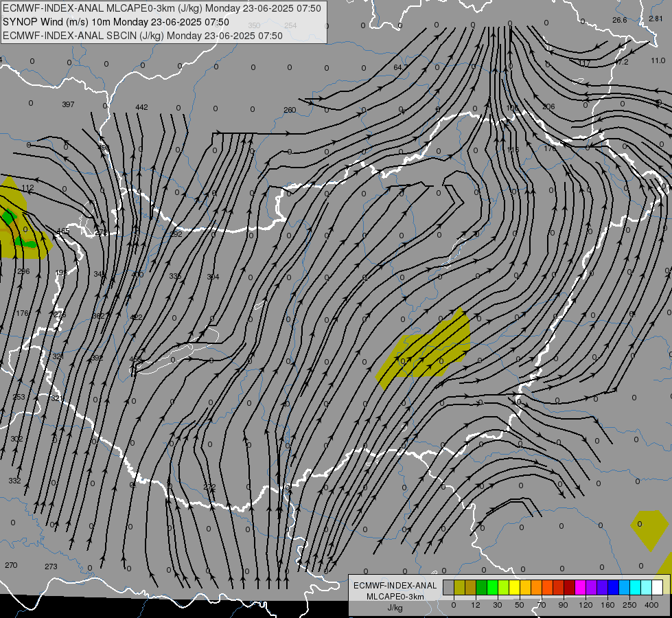
Task: Click the legend scale value 120
Action: [586, 605]
